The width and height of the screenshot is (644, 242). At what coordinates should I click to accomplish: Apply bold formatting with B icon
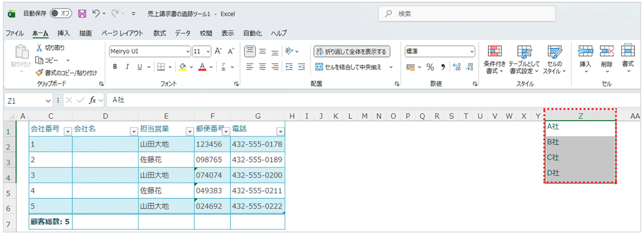[115, 67]
